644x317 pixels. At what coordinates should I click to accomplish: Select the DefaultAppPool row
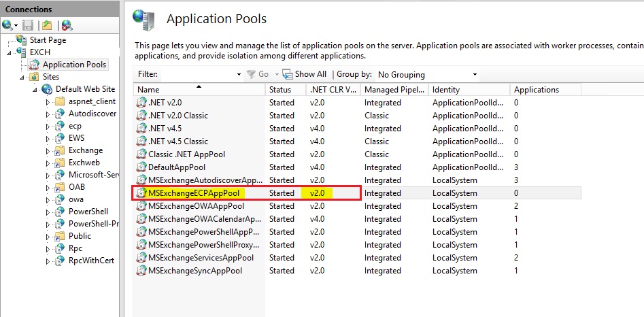pos(357,167)
